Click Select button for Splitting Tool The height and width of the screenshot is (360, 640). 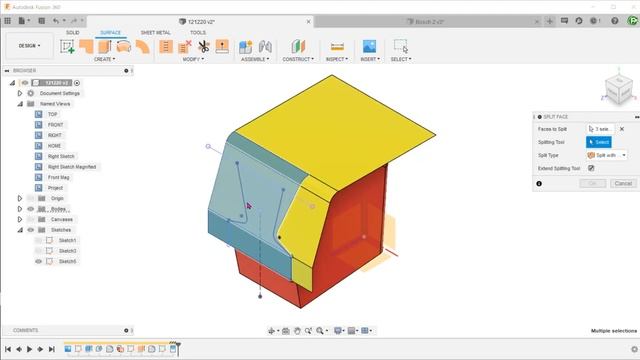(599, 142)
